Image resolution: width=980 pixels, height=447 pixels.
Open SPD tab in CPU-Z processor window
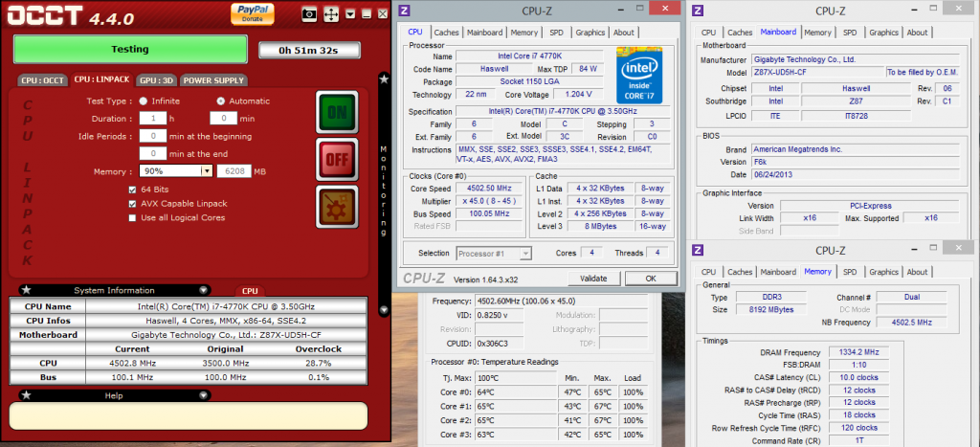[x=556, y=33]
